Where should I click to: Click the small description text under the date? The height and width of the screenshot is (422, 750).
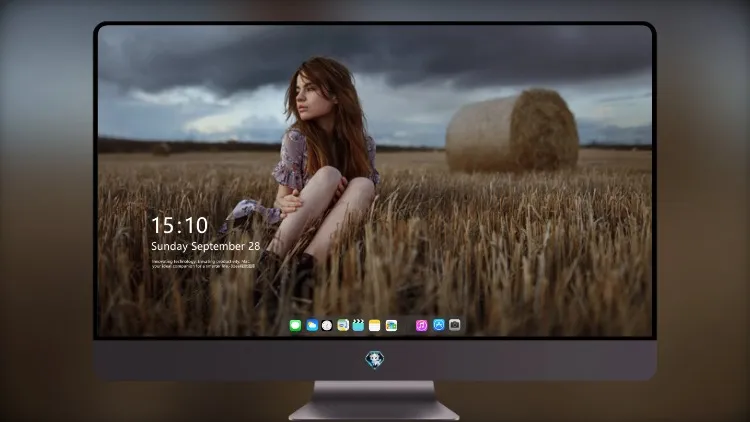[203, 264]
